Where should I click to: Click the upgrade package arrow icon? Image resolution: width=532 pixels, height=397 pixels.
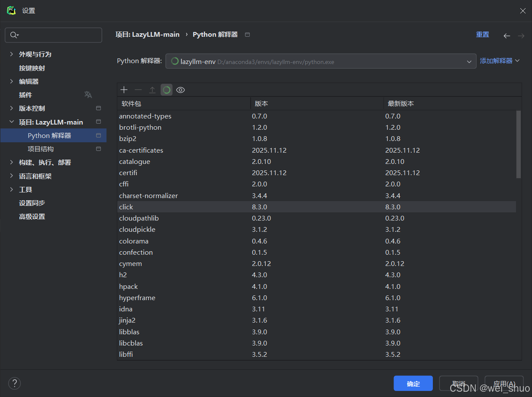tap(152, 90)
